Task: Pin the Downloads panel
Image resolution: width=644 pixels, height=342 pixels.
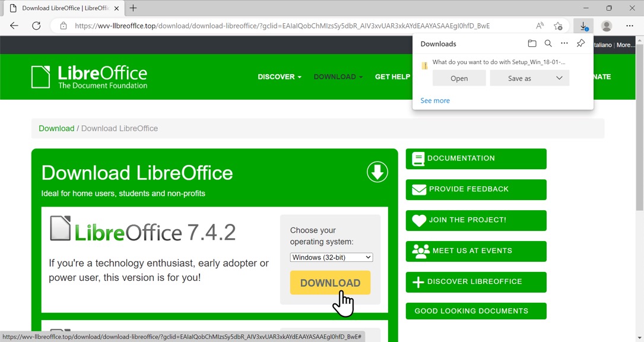Action: 580,43
